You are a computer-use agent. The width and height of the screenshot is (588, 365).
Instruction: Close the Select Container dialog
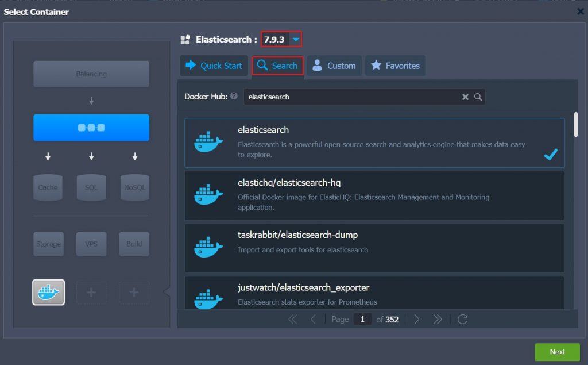(x=580, y=11)
